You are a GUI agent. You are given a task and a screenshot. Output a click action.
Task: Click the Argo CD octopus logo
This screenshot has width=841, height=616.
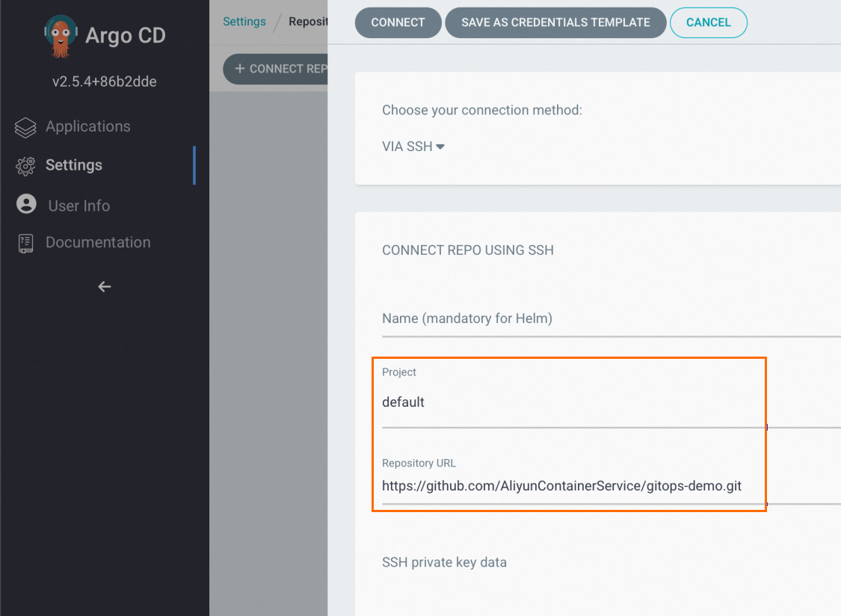61,36
